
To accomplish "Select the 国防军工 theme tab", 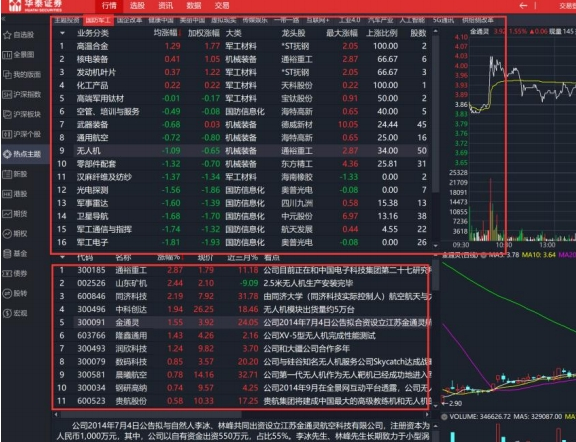I will 98,20.
